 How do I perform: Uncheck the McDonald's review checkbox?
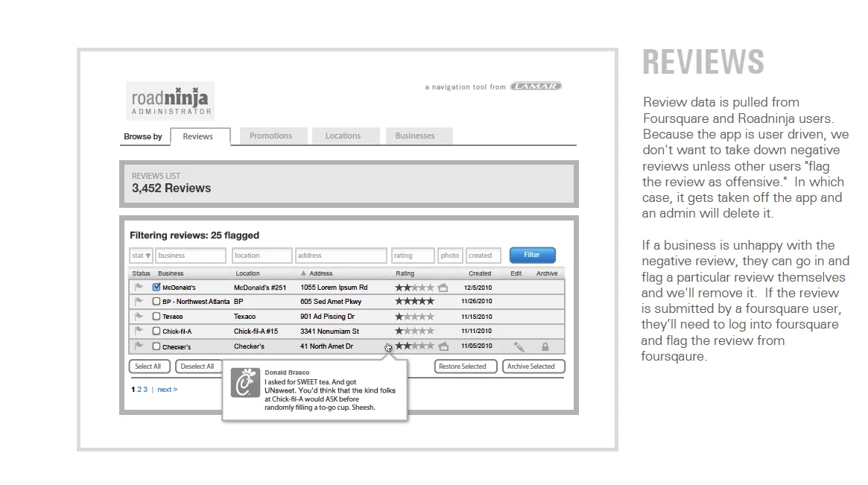click(x=157, y=286)
